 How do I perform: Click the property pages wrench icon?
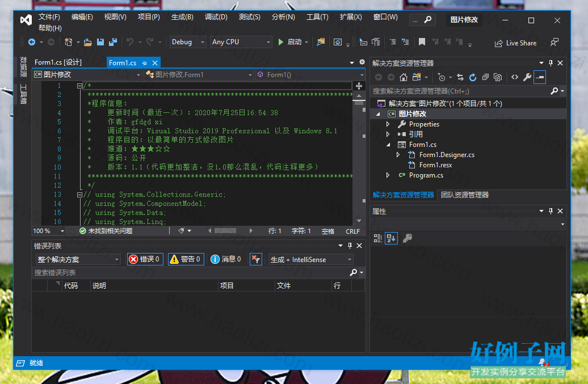pyautogui.click(x=408, y=238)
